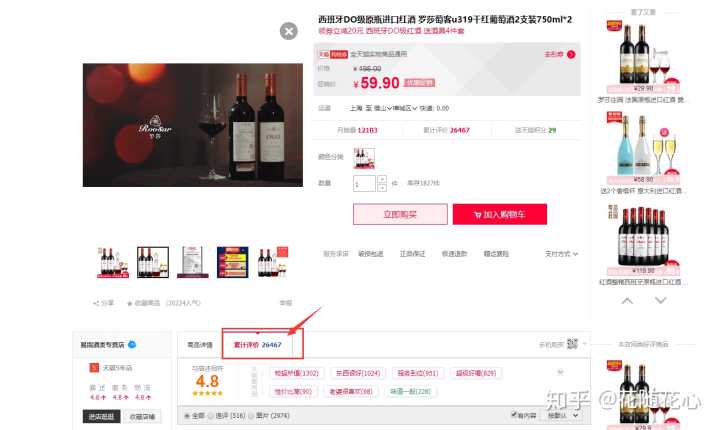Click the red circular arrow icon beside the coupon

pos(571,54)
